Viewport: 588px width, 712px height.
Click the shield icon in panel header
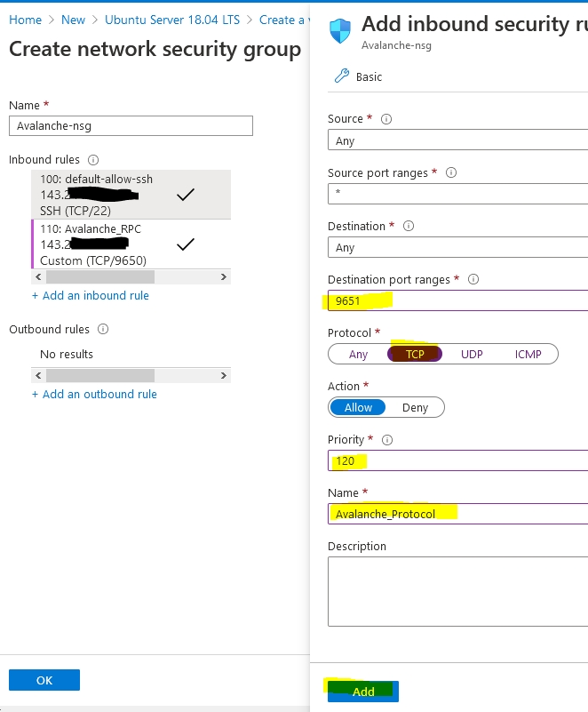click(x=340, y=31)
